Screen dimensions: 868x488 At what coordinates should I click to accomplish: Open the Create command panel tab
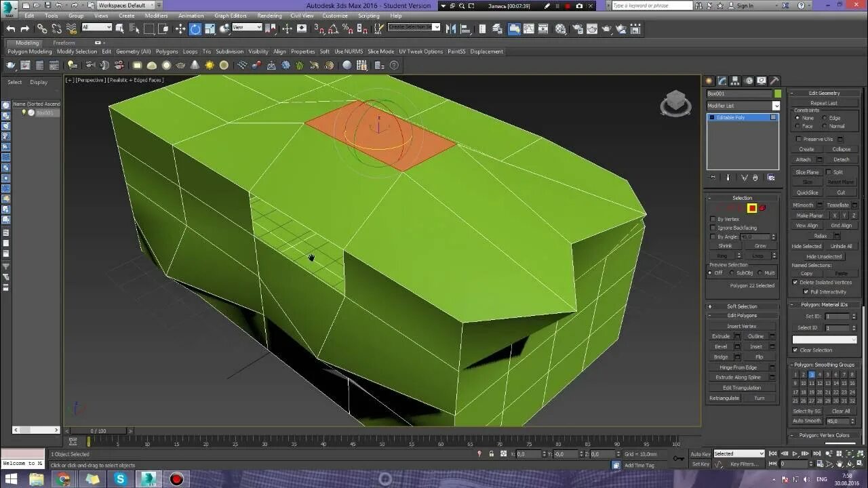[x=710, y=81]
